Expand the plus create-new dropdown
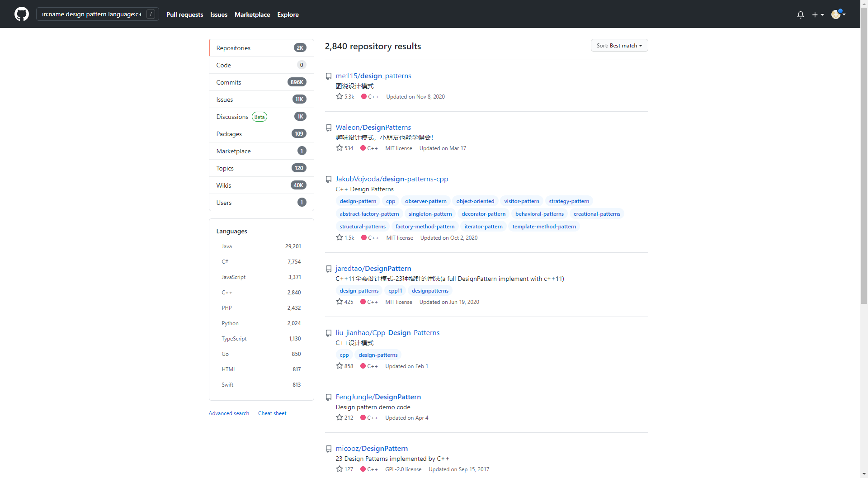The height and width of the screenshot is (478, 868). pos(818,14)
